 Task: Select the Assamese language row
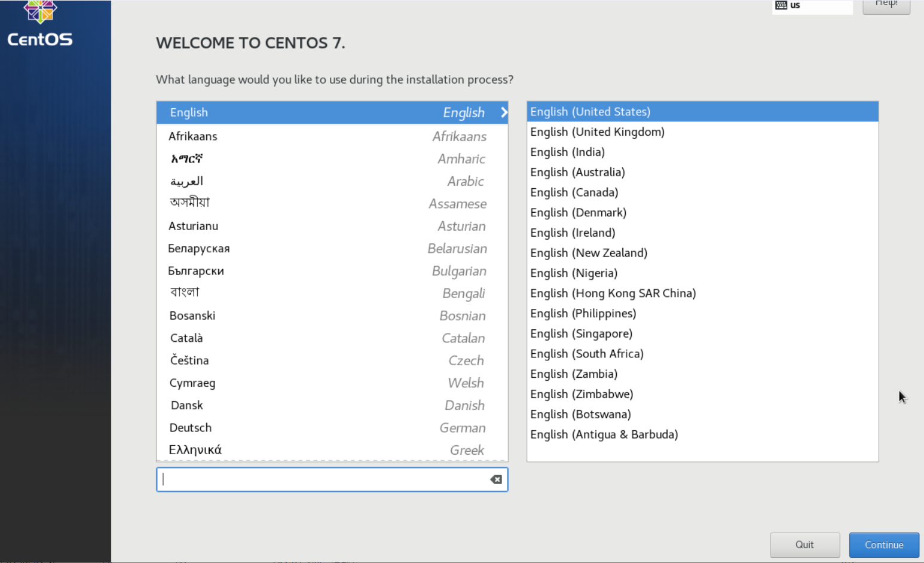click(332, 204)
